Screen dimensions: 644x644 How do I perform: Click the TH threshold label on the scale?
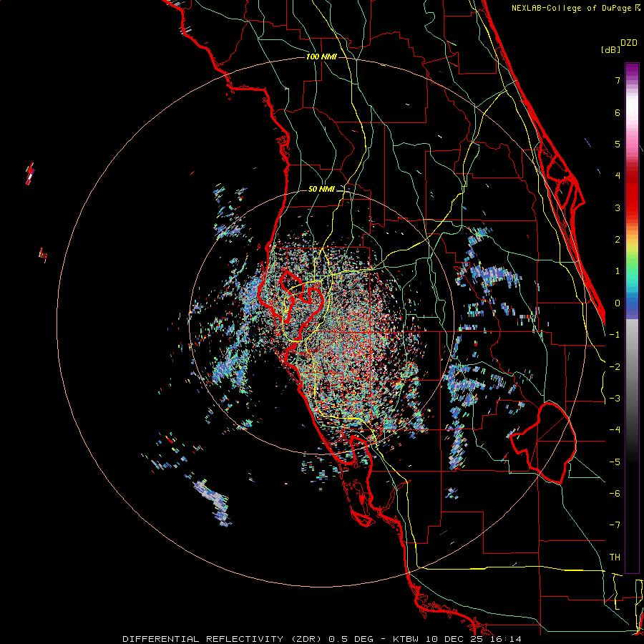tap(615, 557)
